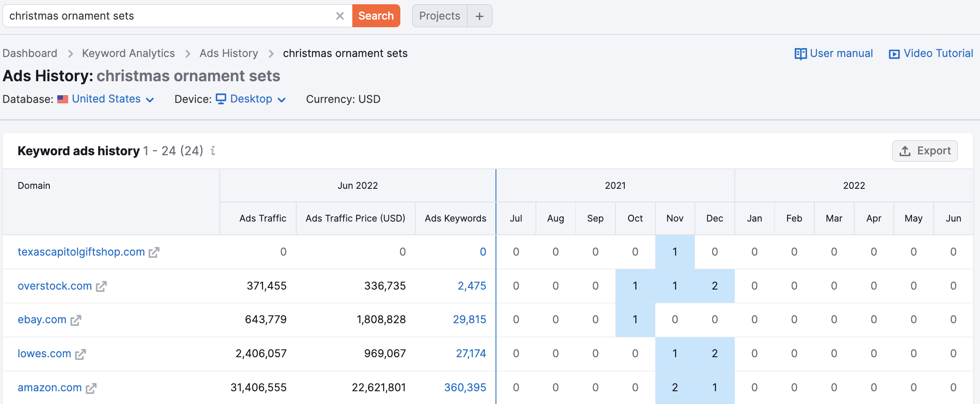The height and width of the screenshot is (404, 980).
Task: Click amazon.com Ads Keywords value 360,395
Action: pyautogui.click(x=465, y=387)
